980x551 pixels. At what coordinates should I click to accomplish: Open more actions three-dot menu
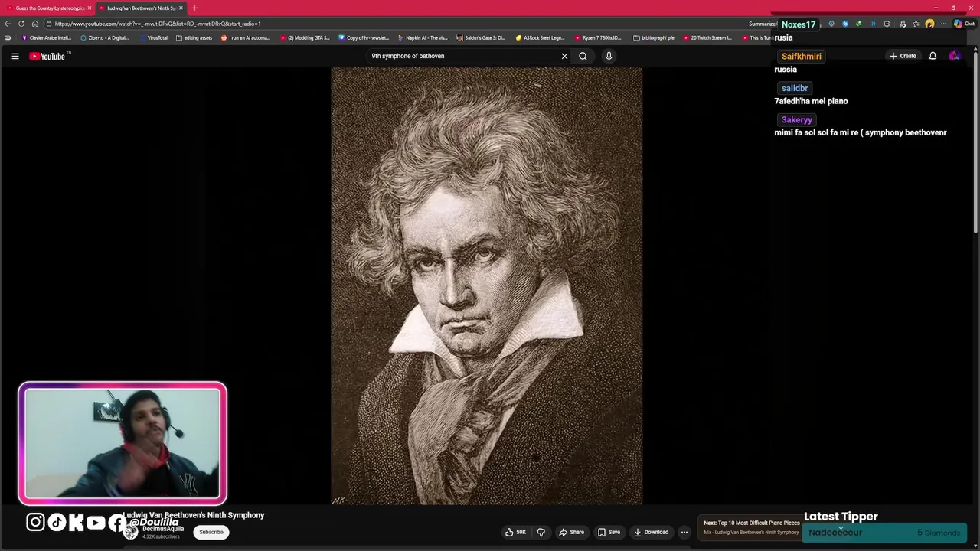(684, 532)
